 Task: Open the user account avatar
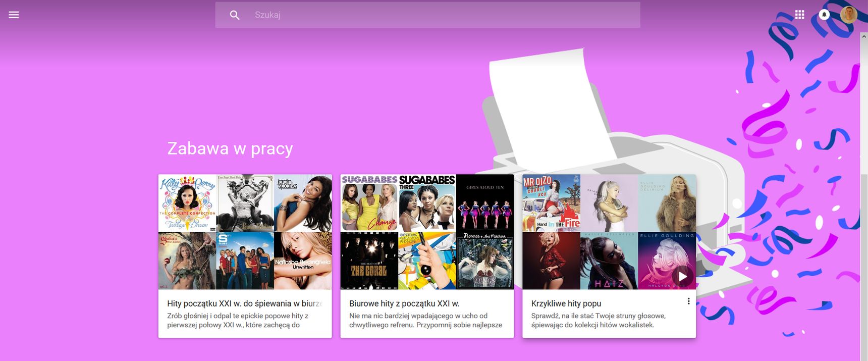(x=849, y=15)
